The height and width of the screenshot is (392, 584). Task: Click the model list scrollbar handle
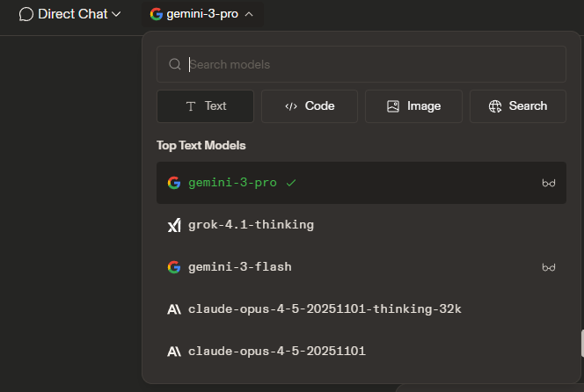pos(580,342)
